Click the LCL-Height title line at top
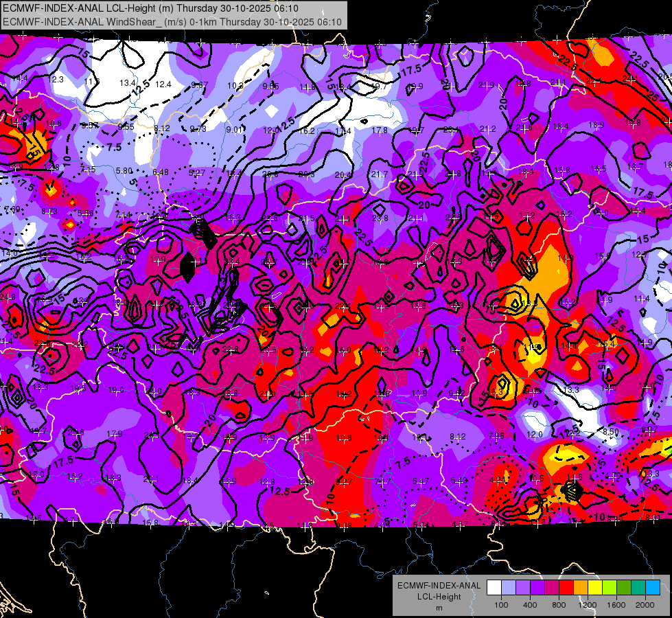 click(151, 8)
